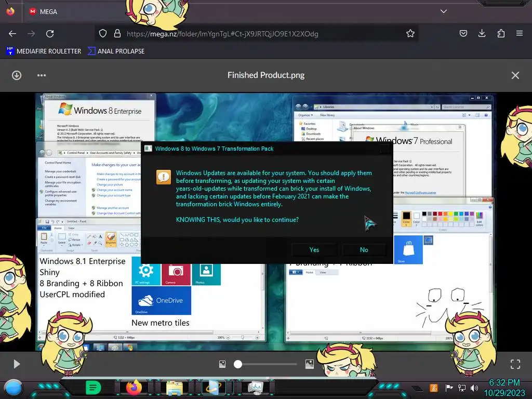
Task: Show site security info via the padlock
Action: click(117, 33)
